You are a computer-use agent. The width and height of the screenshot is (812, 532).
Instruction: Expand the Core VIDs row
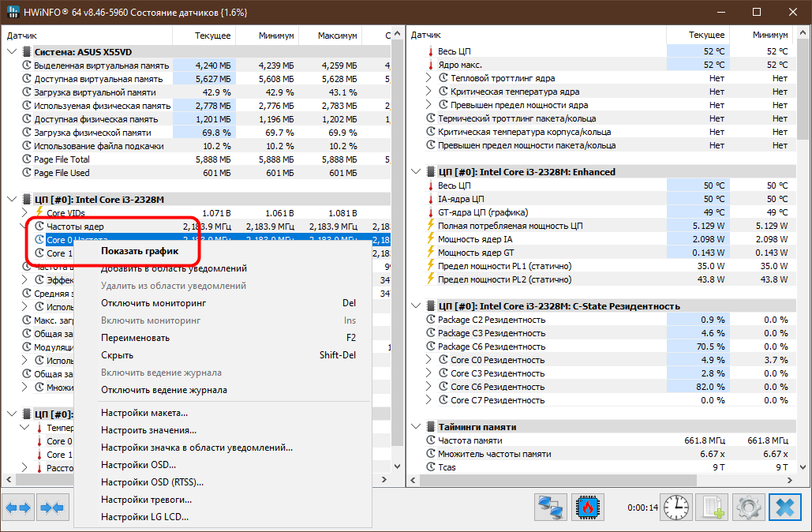point(25,212)
